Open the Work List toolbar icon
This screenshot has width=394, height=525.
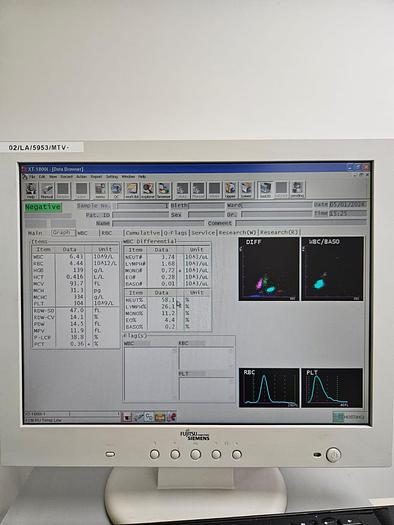[x=132, y=190]
